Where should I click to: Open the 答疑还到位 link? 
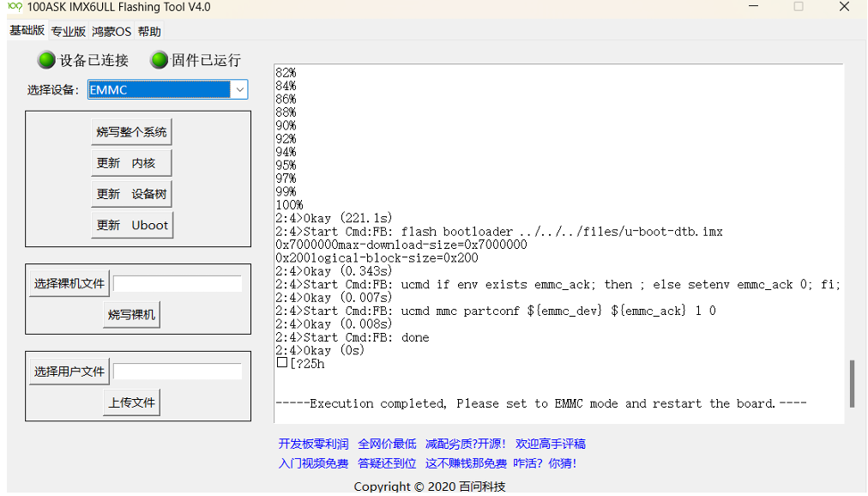tap(387, 463)
